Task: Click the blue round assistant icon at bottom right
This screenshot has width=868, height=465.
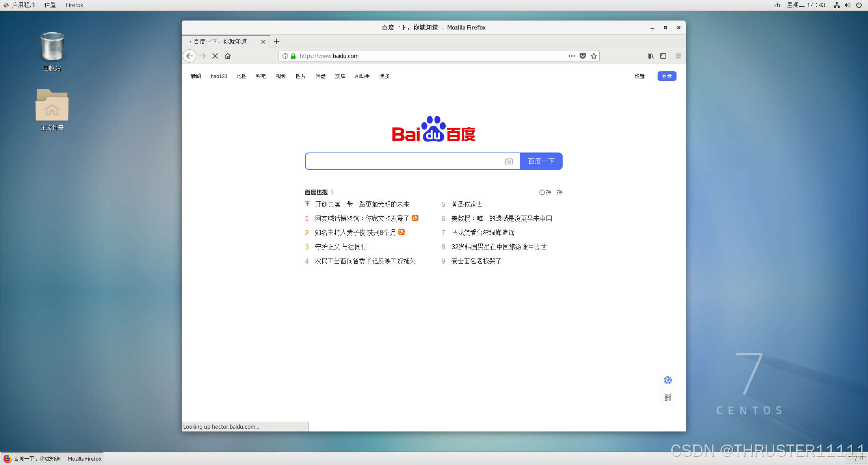Action: point(668,380)
